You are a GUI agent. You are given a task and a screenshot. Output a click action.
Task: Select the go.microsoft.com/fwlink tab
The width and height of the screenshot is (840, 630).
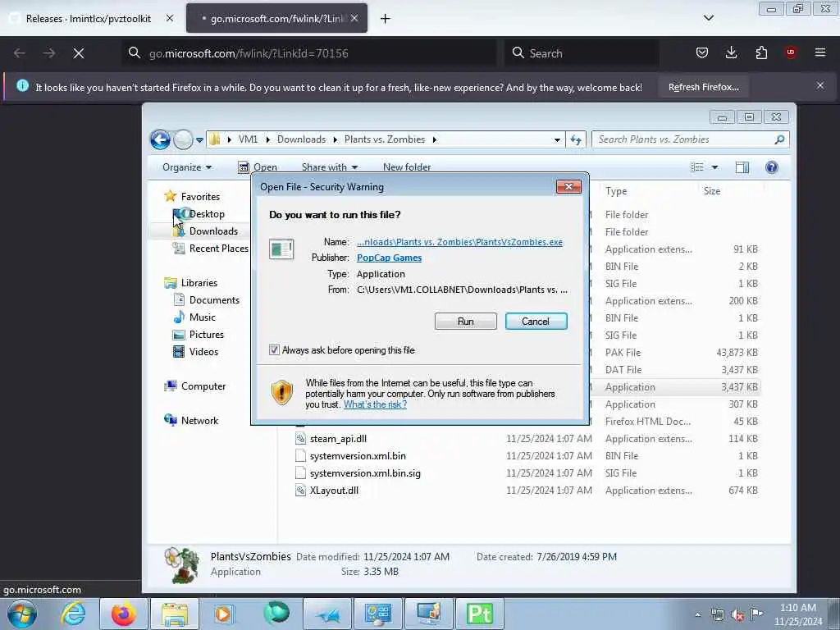coord(276,19)
